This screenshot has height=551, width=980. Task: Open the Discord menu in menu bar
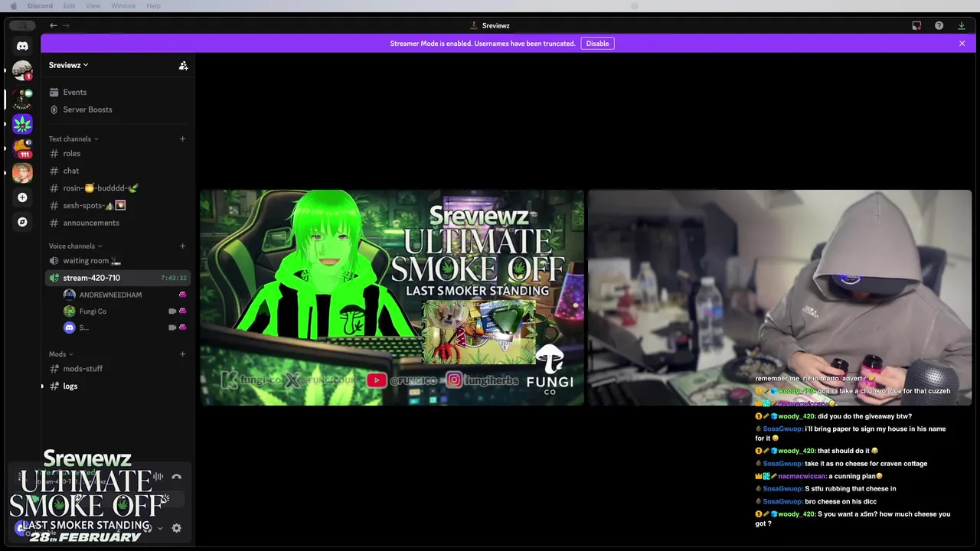click(x=40, y=6)
